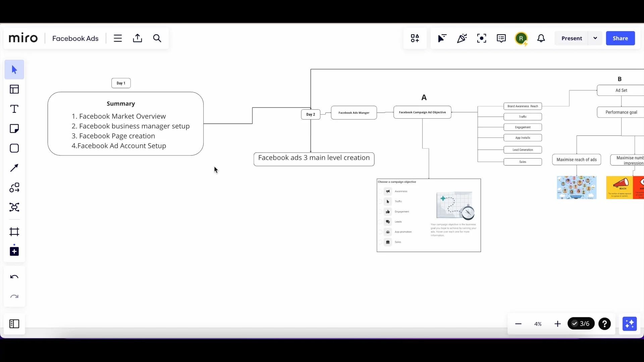Select the arrow/select tool in sidebar
The width and height of the screenshot is (644, 362).
click(14, 69)
